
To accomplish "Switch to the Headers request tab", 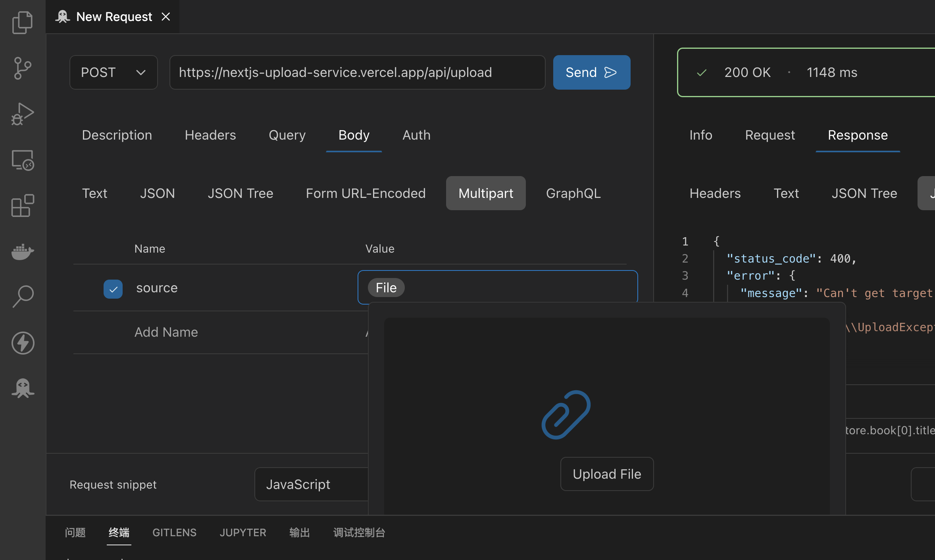I will click(210, 135).
